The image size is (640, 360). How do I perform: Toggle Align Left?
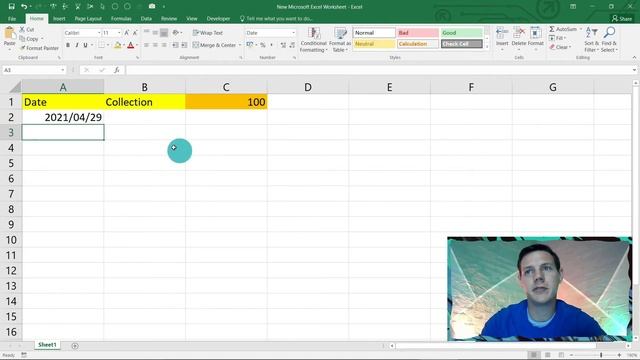146,45
